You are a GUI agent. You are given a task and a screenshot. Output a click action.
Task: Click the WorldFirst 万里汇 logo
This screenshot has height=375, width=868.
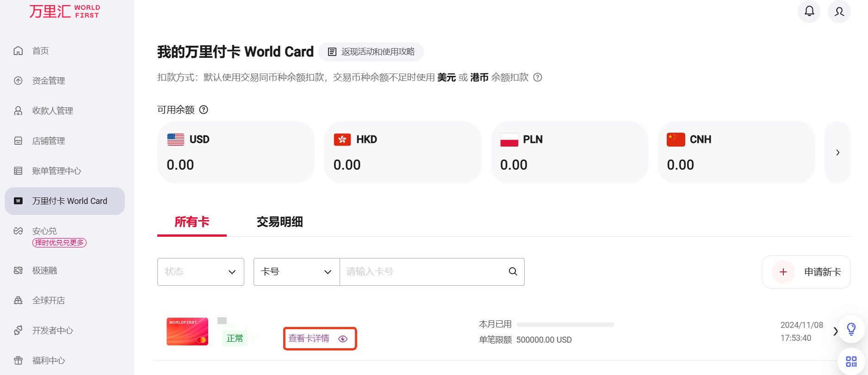click(64, 11)
